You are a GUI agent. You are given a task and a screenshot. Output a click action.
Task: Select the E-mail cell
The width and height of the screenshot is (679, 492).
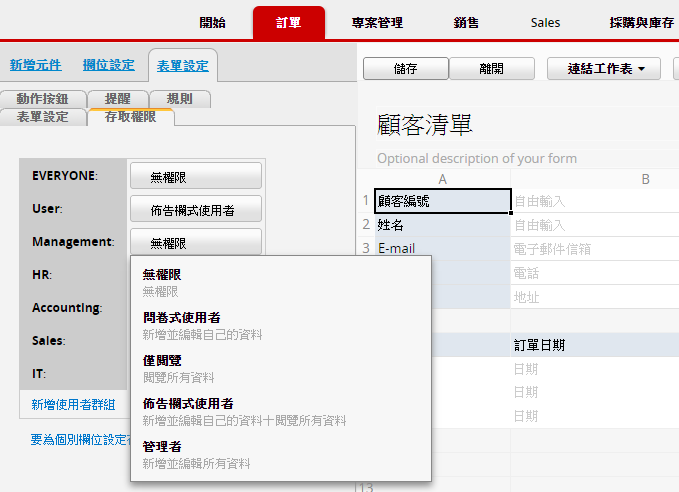tap(443, 248)
